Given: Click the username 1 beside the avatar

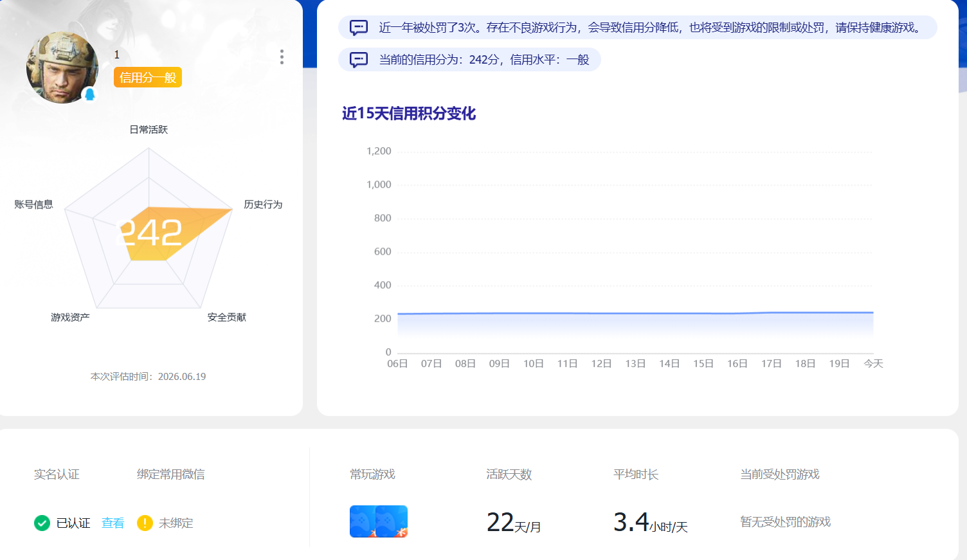Looking at the screenshot, I should (117, 55).
